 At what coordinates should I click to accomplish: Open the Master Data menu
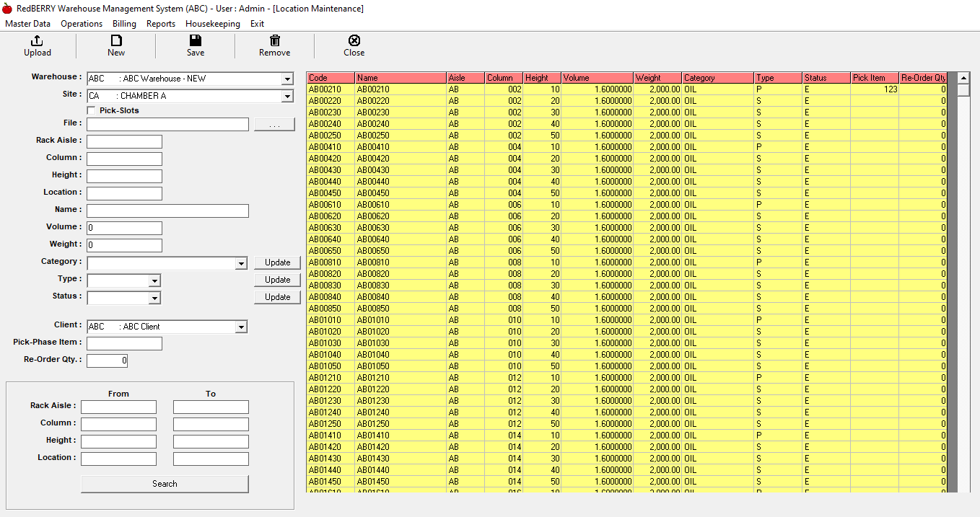click(x=28, y=24)
